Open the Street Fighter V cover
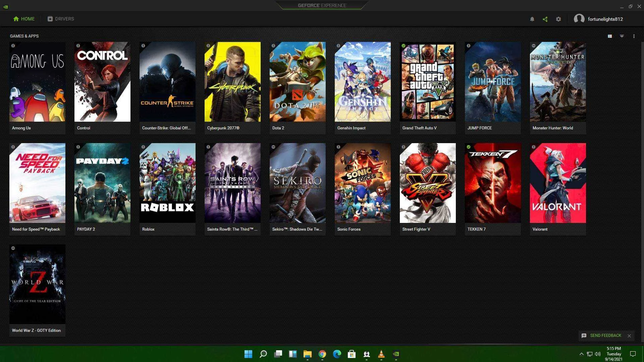This screenshot has width=644, height=362. (x=428, y=183)
